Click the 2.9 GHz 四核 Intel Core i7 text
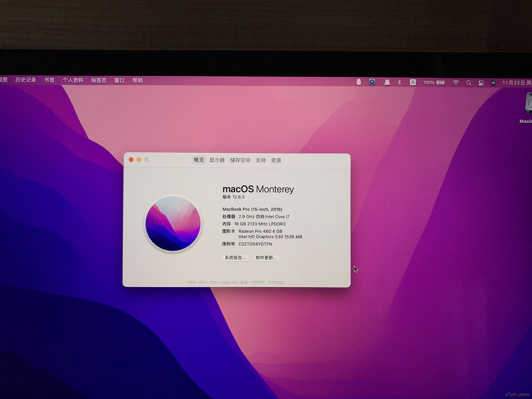The image size is (532, 399). pos(264,217)
